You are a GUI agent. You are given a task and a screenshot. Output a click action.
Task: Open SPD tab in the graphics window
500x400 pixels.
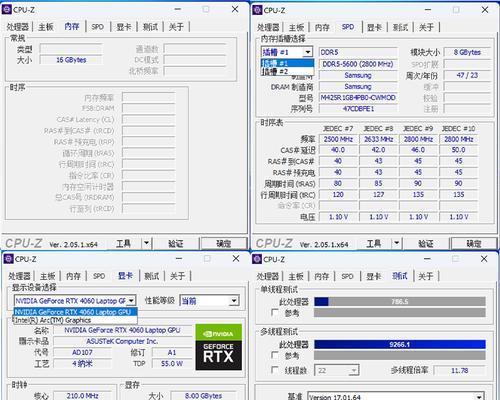coord(99,276)
